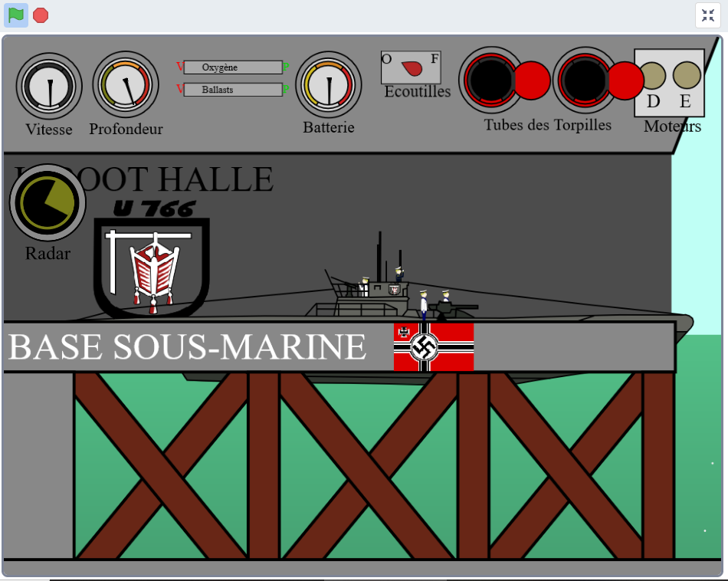Click the Oxygène level bar
This screenshot has width=728, height=581.
tap(233, 67)
